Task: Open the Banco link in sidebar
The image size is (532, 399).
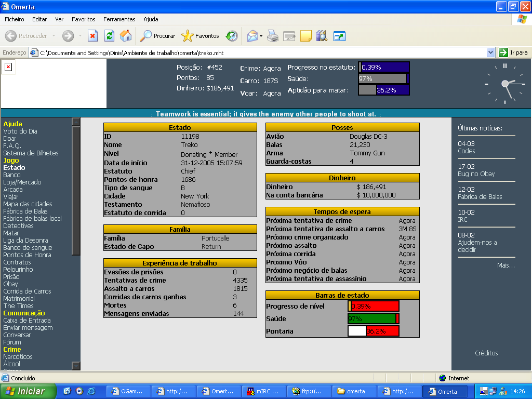Action: tap(12, 175)
